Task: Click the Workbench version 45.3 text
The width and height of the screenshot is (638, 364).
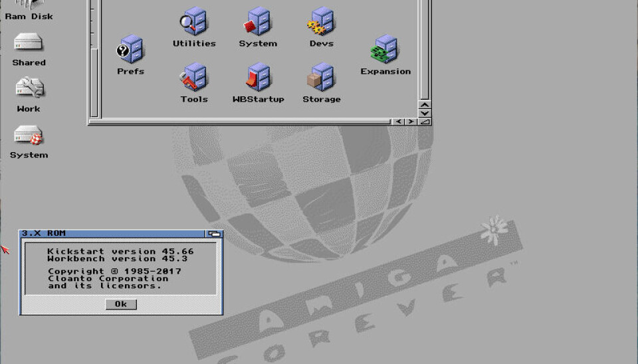Action: (117, 258)
